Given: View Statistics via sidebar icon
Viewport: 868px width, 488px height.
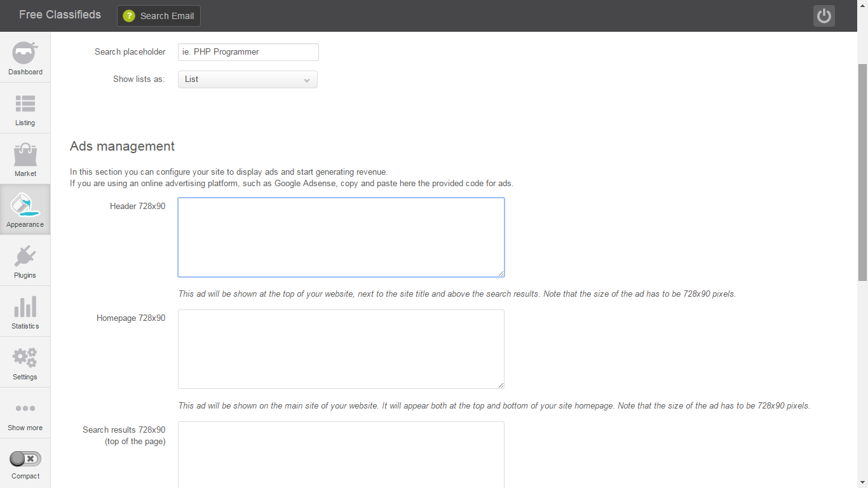Looking at the screenshot, I should pyautogui.click(x=25, y=311).
